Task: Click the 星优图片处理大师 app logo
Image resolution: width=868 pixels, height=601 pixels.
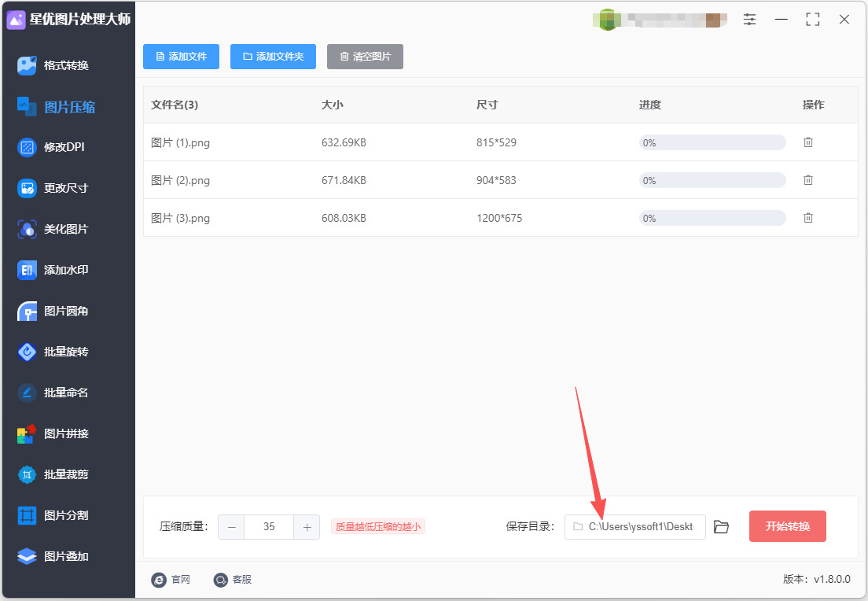Action: [16, 20]
